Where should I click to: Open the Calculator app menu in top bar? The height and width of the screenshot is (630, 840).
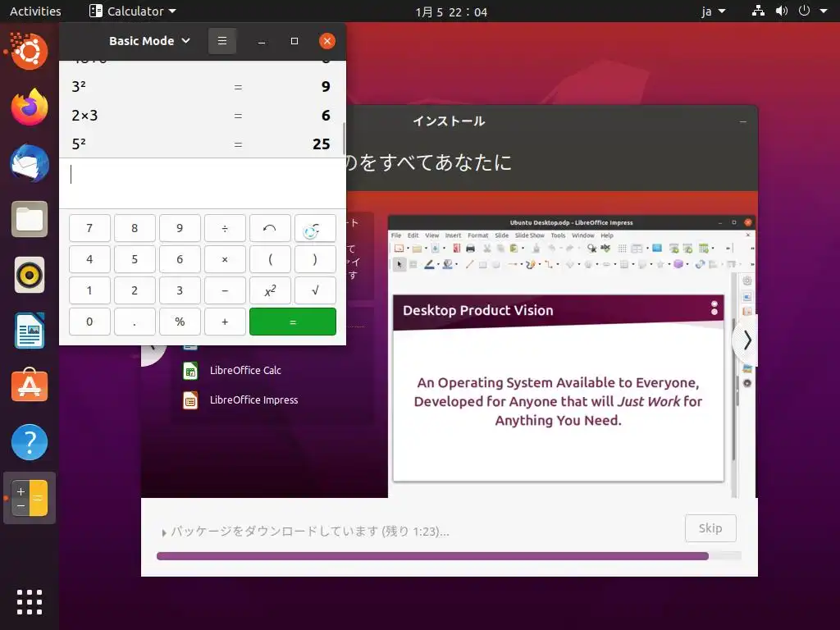[132, 11]
